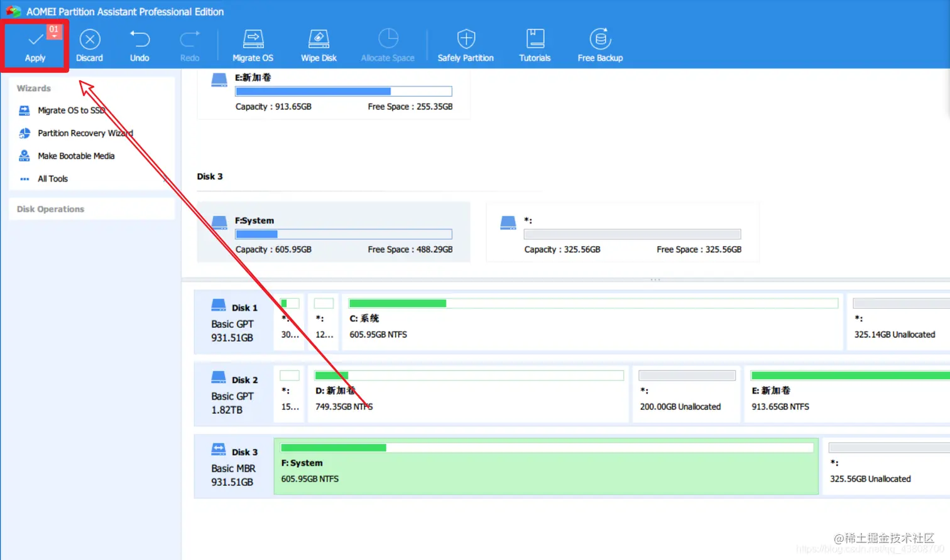Click the AOMEI app logo in title bar

(x=14, y=11)
